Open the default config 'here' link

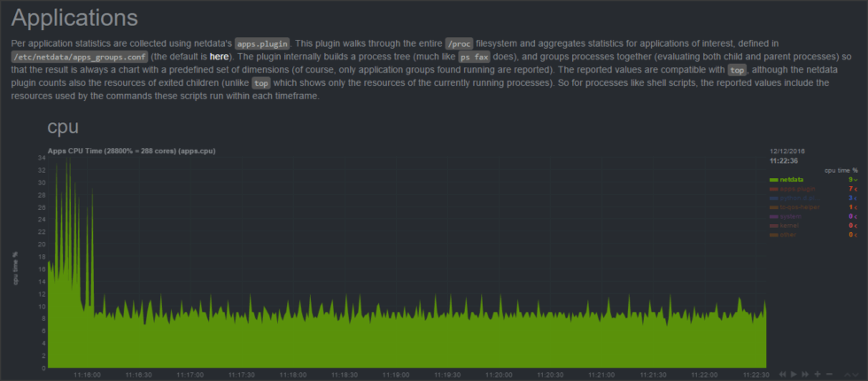(219, 56)
